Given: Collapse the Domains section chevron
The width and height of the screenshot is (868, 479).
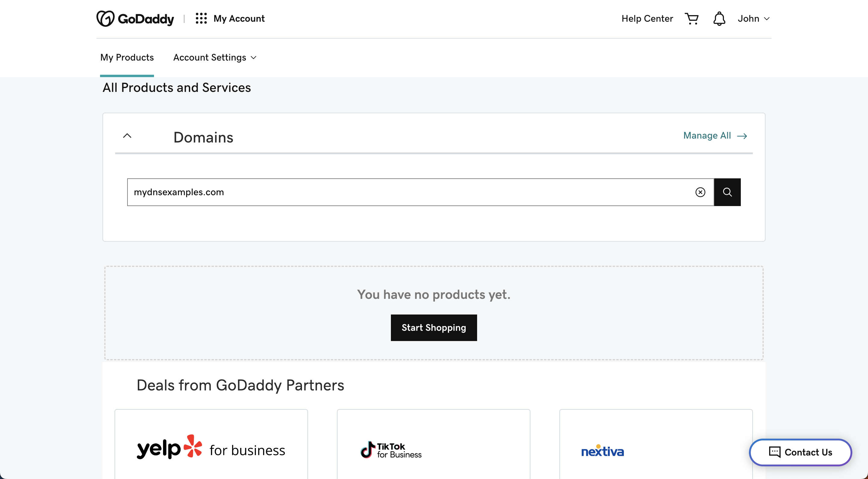Looking at the screenshot, I should point(127,136).
